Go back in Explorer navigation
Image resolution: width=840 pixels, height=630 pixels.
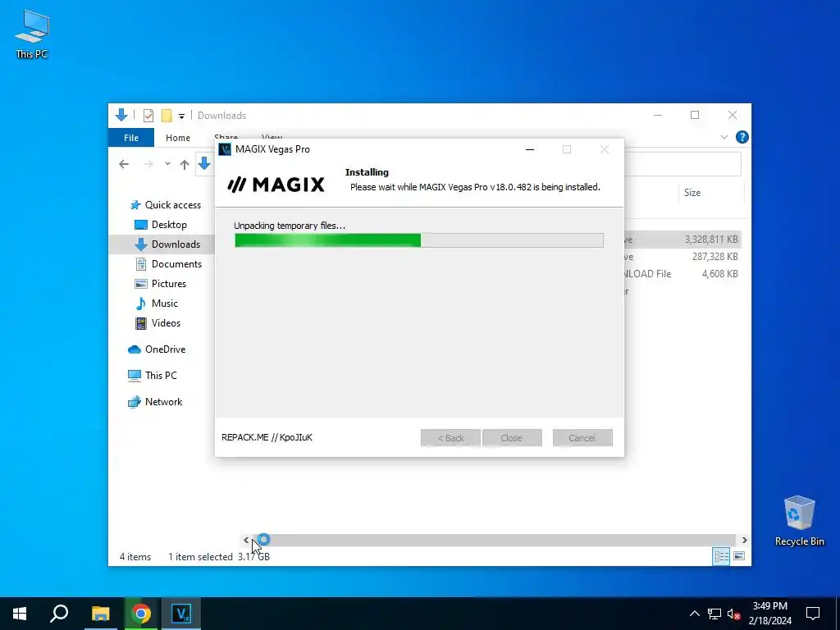(124, 164)
